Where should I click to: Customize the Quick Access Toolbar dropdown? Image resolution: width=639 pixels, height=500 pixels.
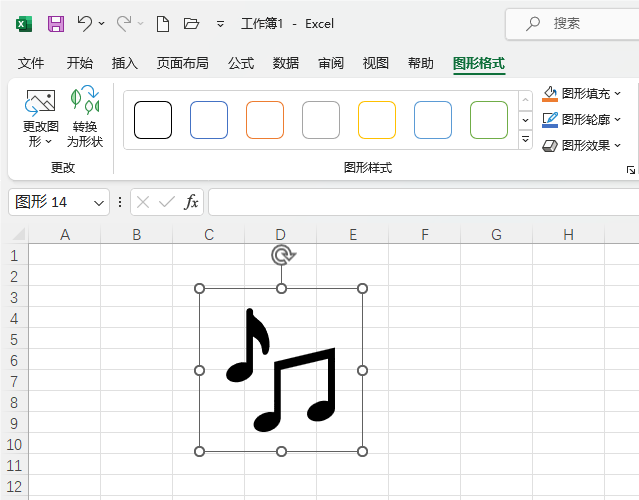[x=220, y=24]
